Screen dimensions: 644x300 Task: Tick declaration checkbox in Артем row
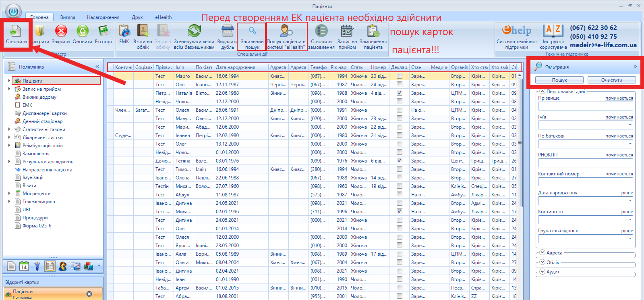(400, 287)
